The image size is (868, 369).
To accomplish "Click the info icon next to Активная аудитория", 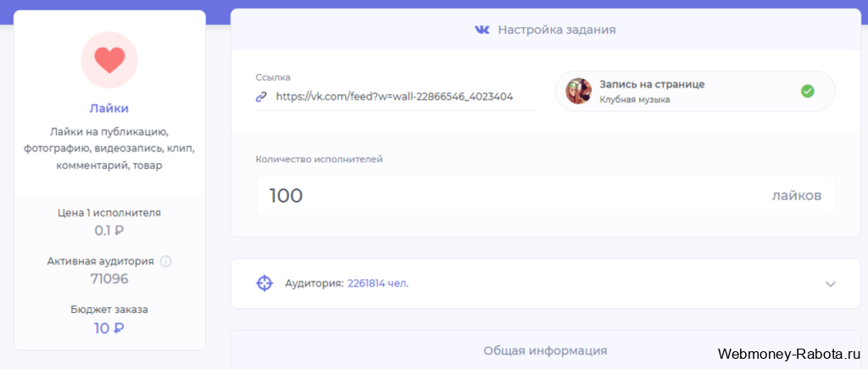I will click(165, 261).
